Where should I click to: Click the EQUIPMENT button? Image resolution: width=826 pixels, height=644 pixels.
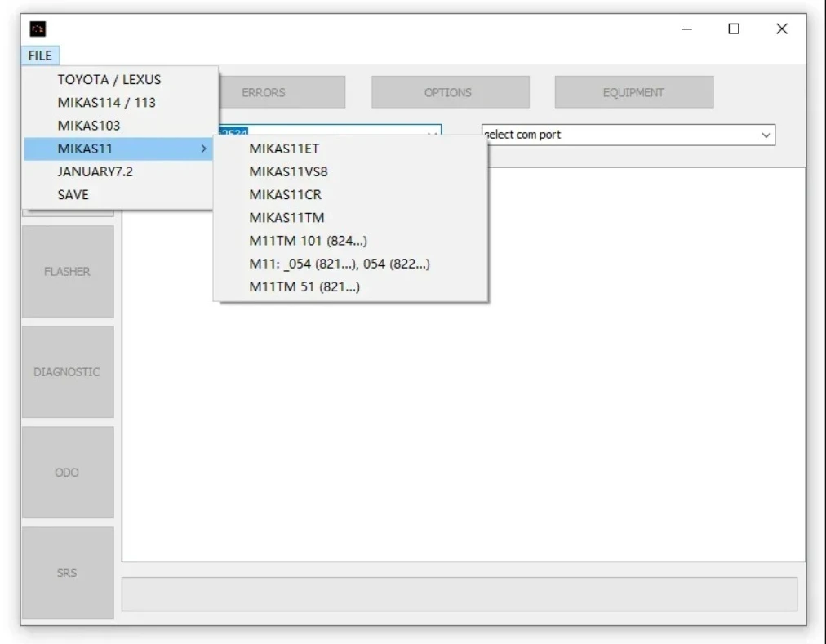(633, 92)
